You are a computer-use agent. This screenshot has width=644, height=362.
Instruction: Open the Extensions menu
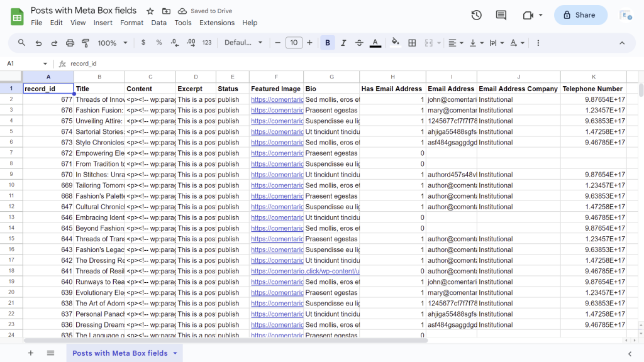click(x=217, y=23)
